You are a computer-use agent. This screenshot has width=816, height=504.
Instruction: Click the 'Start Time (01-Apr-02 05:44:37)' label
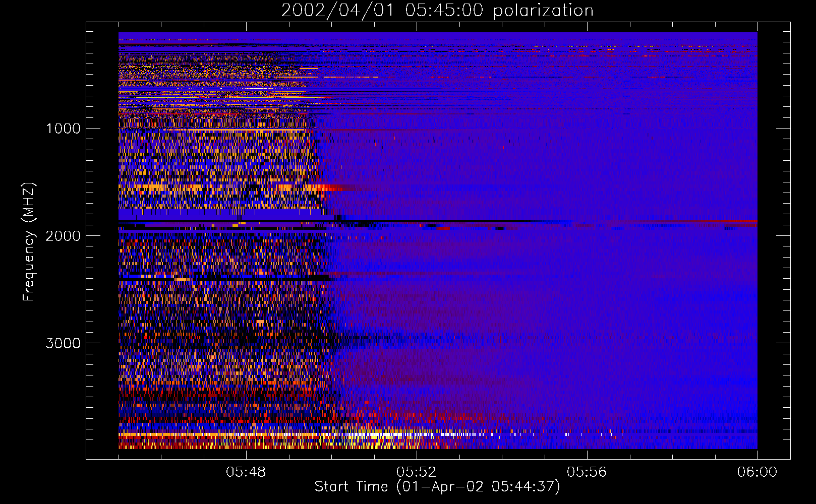click(437, 487)
